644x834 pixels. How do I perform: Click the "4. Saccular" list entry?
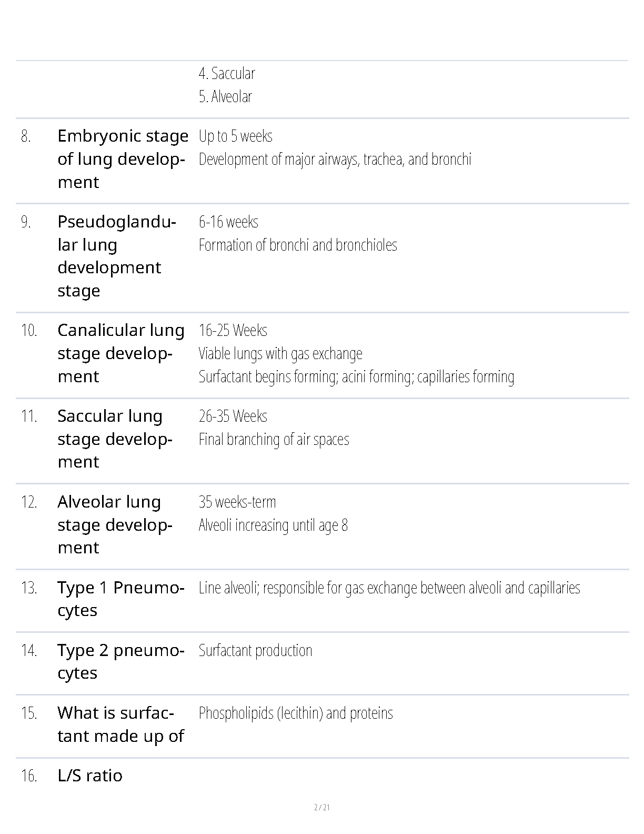(x=227, y=74)
